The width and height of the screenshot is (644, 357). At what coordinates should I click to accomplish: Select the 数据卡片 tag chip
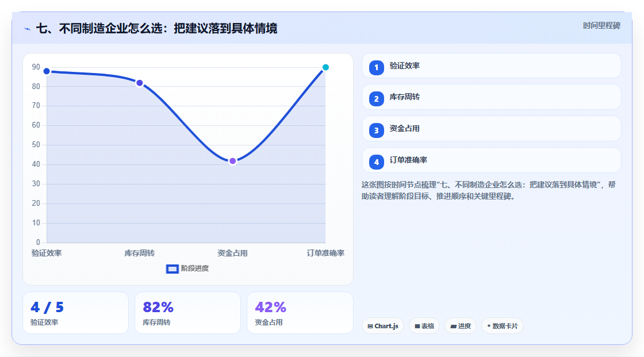click(503, 326)
